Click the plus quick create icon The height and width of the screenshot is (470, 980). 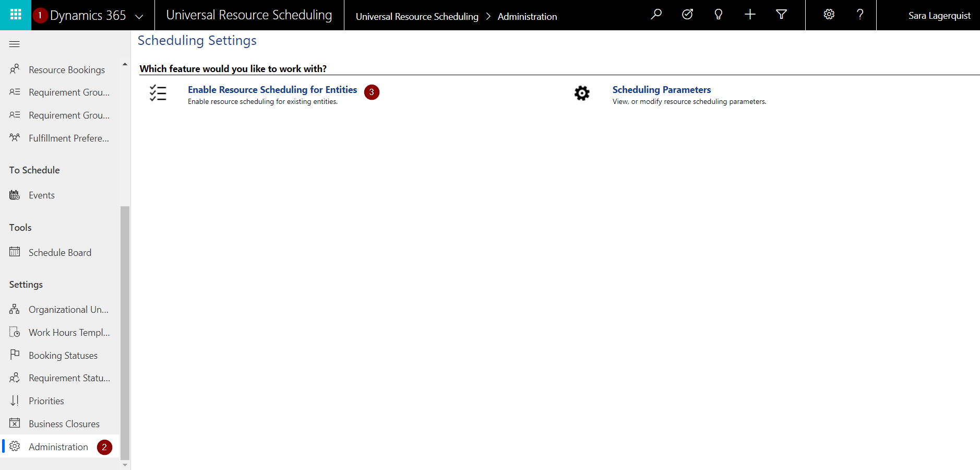tap(750, 15)
